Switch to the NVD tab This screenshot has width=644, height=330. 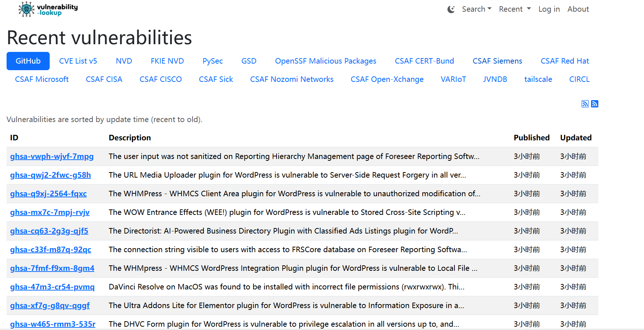coord(124,61)
